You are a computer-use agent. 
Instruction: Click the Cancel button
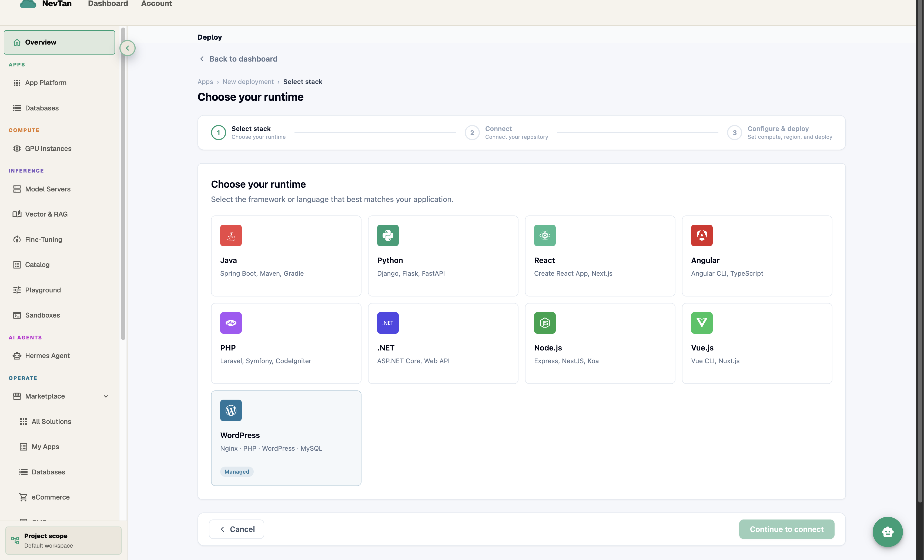click(x=236, y=529)
